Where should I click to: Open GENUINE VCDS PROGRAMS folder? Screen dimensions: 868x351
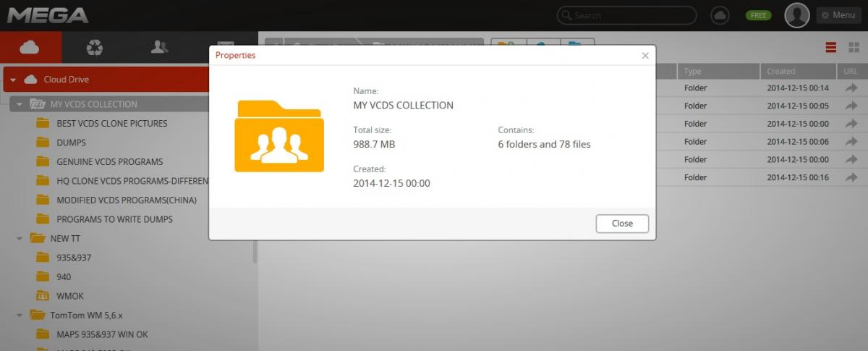(x=110, y=161)
